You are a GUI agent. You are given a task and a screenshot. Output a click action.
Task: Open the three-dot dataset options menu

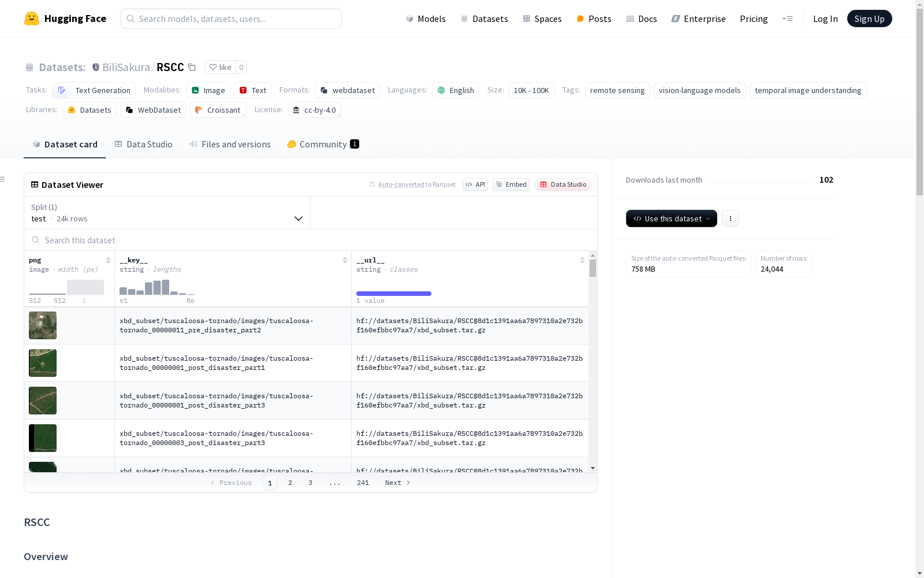click(731, 218)
